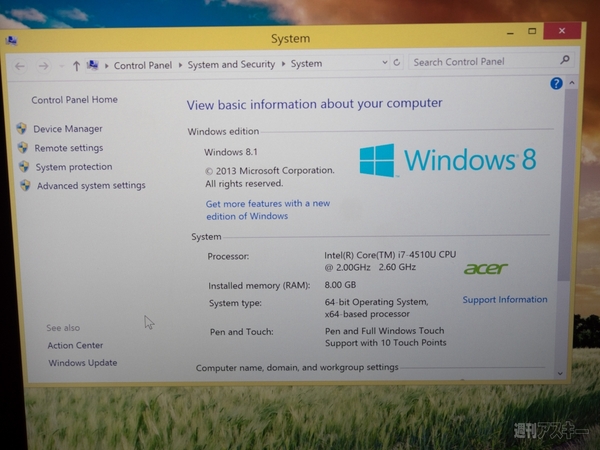The height and width of the screenshot is (450, 600).
Task: Open acer Support Information link
Action: coord(505,300)
